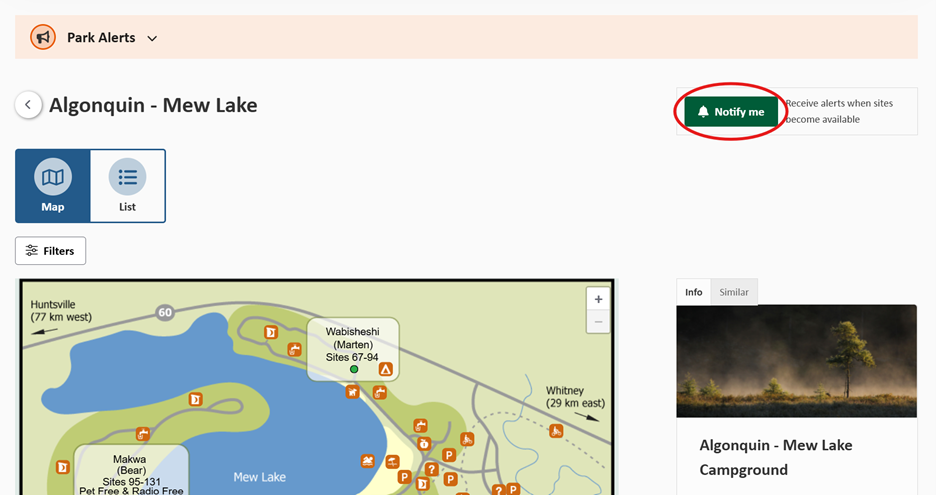The width and height of the screenshot is (936, 495).
Task: Click the Highway 60 marker on the map
Action: point(165,312)
